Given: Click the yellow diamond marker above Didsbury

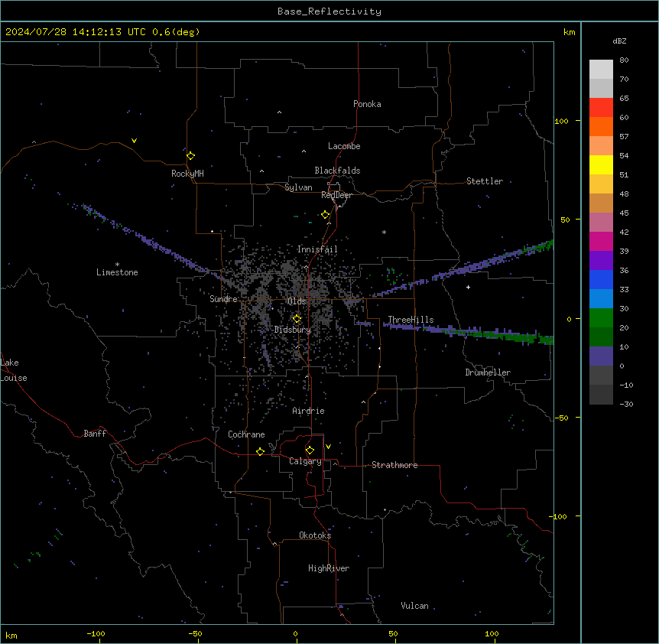Looking at the screenshot, I should (x=297, y=319).
